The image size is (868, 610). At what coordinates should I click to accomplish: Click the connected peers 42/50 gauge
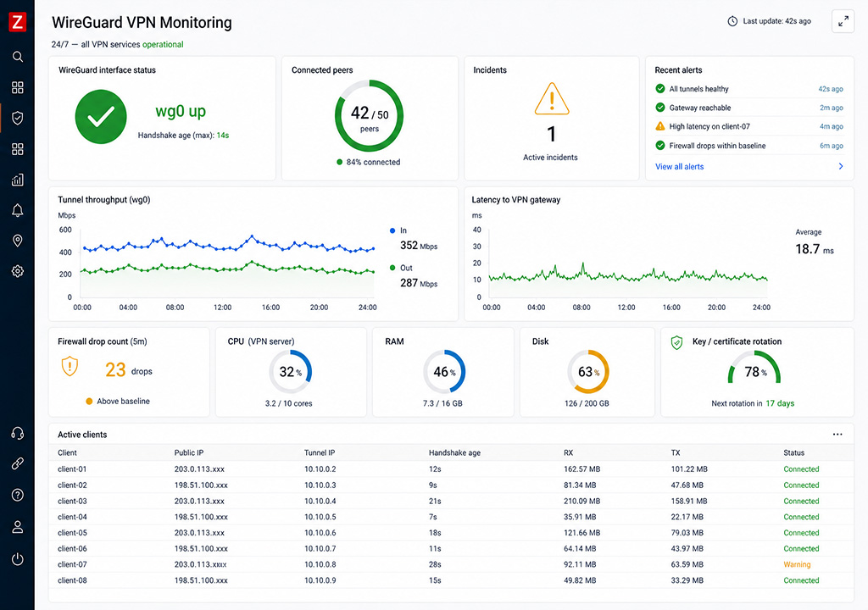[370, 116]
